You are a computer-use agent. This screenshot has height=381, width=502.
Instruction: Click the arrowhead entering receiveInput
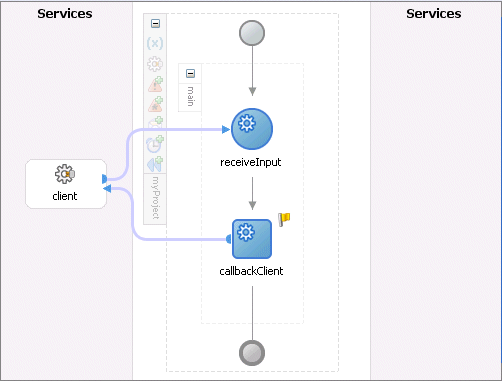[x=226, y=129]
